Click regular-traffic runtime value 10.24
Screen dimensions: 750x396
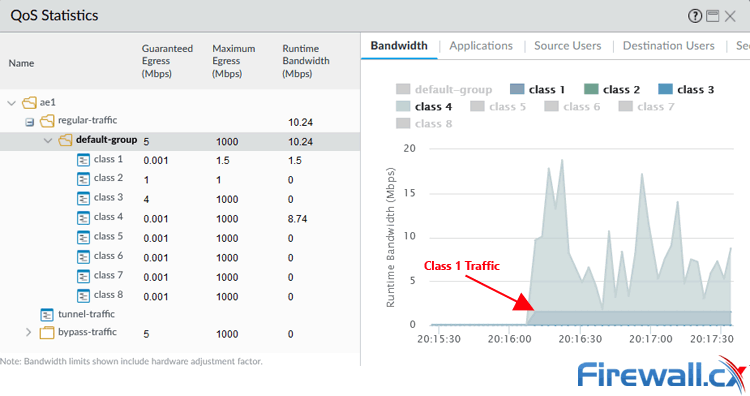click(300, 122)
